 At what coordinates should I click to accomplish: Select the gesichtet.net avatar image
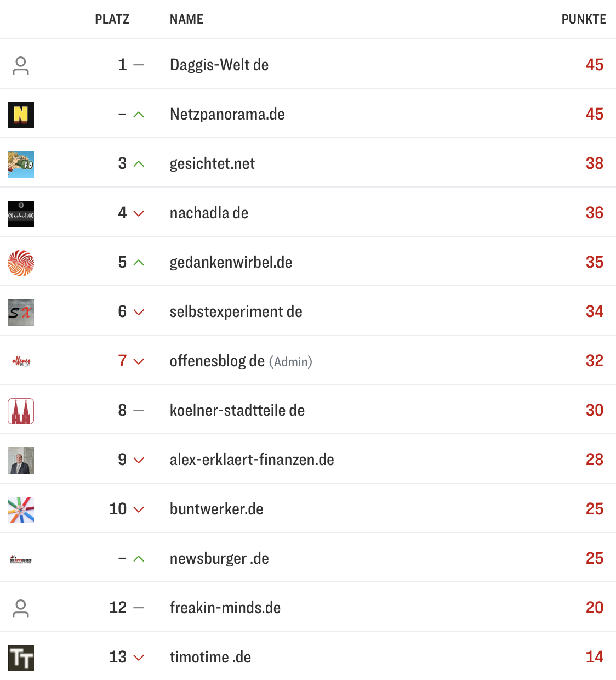click(20, 164)
